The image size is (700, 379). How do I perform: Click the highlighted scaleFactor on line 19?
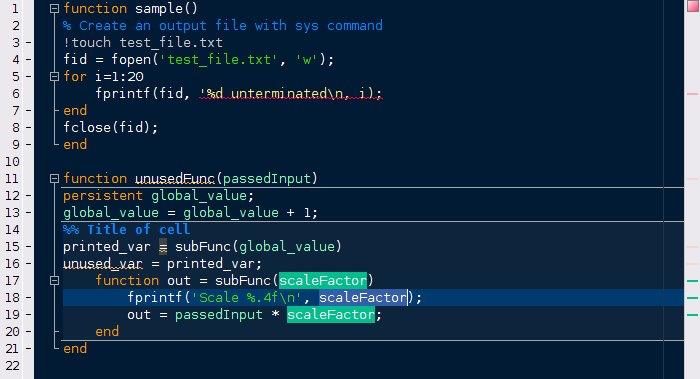(331, 315)
